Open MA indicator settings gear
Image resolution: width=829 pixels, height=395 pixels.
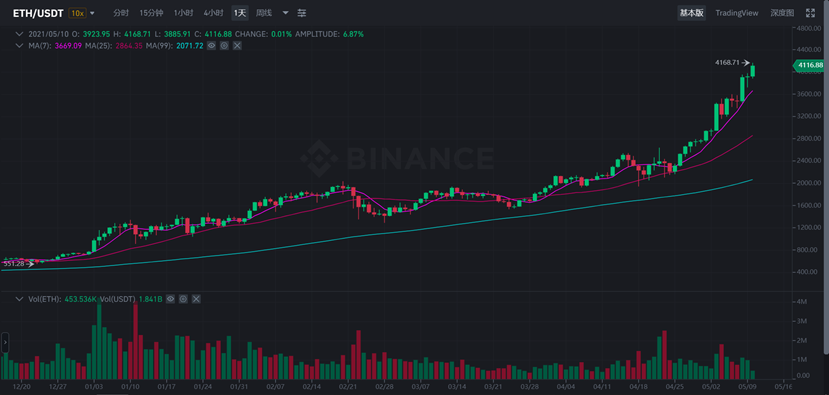pos(224,46)
